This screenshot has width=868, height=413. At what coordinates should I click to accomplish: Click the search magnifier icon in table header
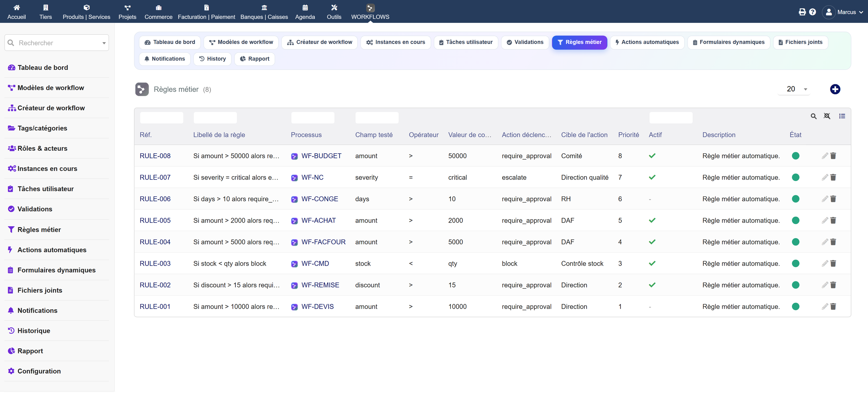pos(813,116)
